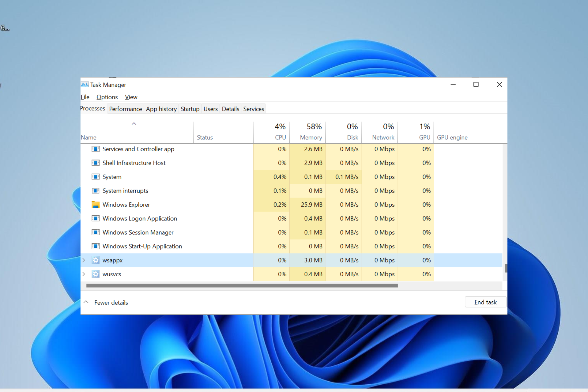Expand the wsappx process entry

point(84,260)
